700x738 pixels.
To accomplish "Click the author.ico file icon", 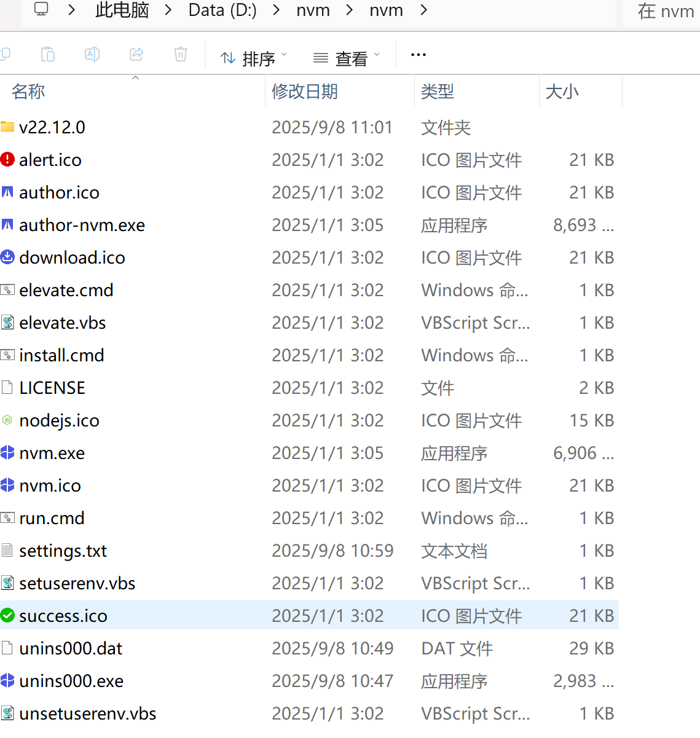I will pyautogui.click(x=7, y=192).
